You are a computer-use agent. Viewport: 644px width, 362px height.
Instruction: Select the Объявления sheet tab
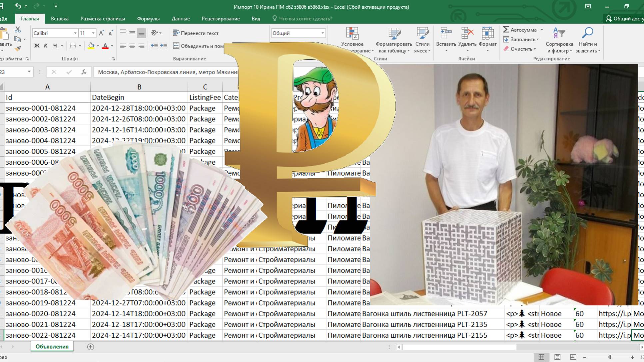(52, 346)
